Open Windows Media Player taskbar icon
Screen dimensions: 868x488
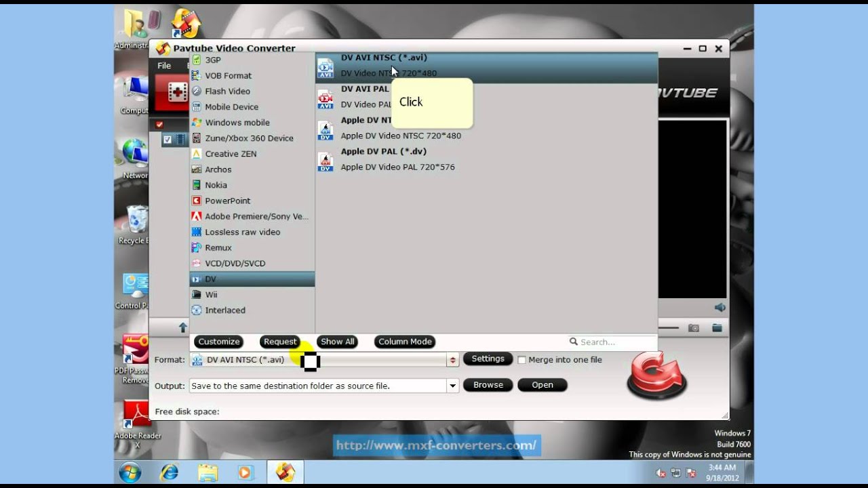pyautogui.click(x=245, y=472)
